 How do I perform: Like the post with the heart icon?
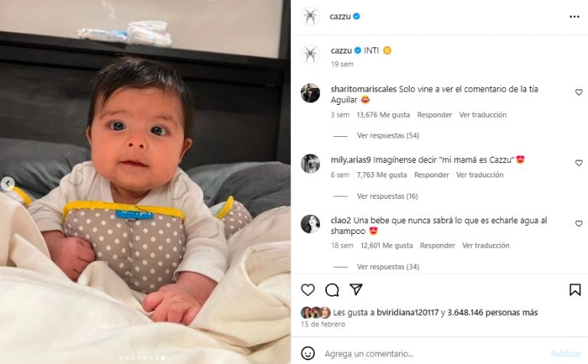(x=308, y=290)
